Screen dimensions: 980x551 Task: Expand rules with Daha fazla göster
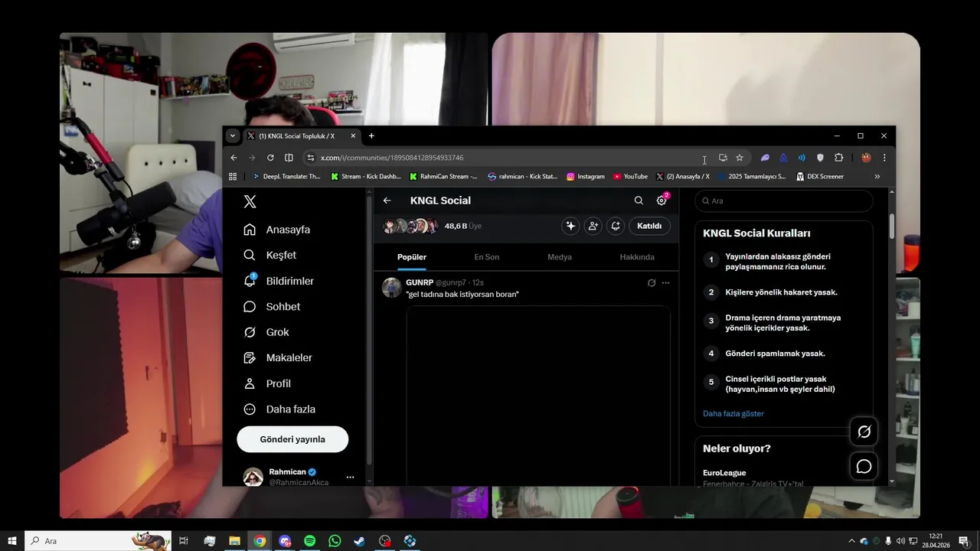tap(733, 413)
